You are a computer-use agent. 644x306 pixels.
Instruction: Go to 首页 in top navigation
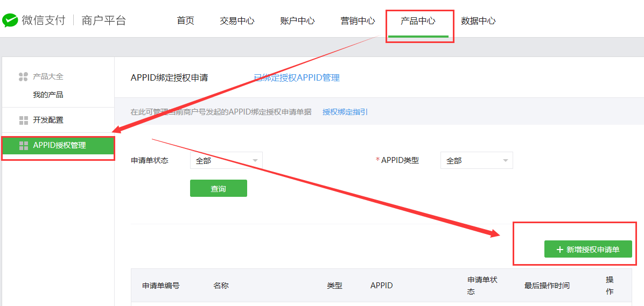185,21
